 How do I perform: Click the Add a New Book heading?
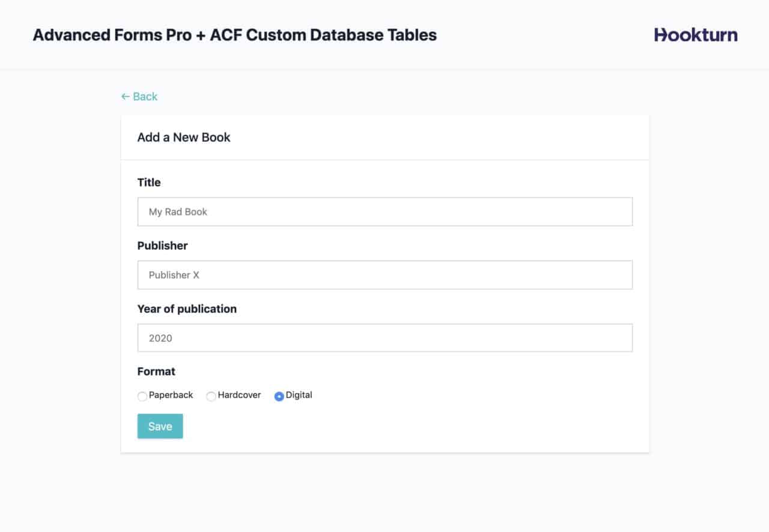183,137
